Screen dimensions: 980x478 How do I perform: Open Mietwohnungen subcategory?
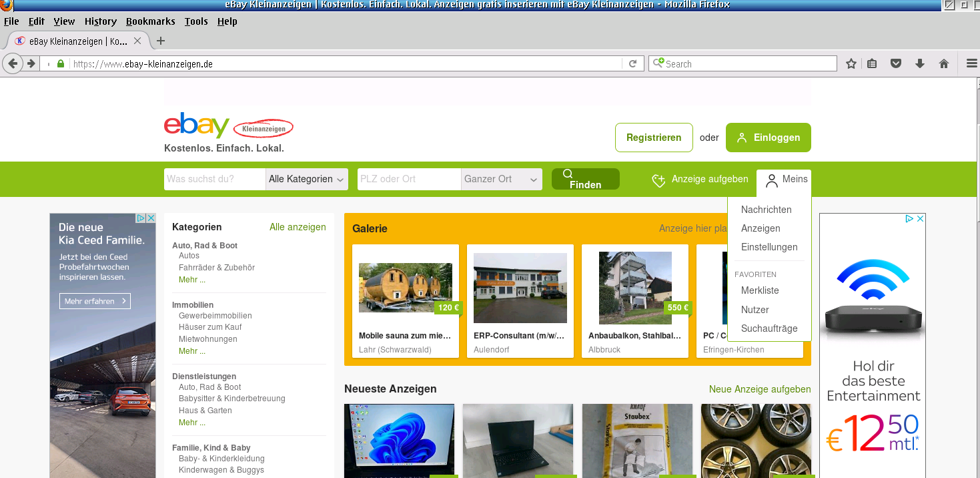[x=208, y=339]
